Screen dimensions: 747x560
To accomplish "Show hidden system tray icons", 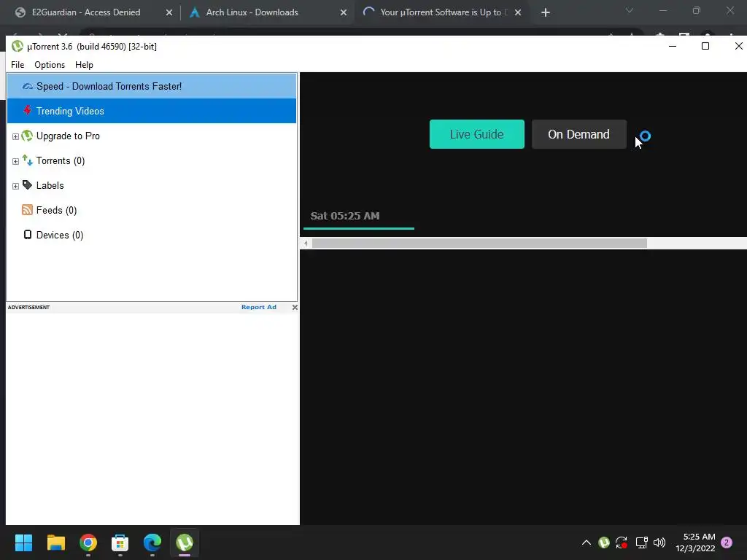I will coord(587,542).
